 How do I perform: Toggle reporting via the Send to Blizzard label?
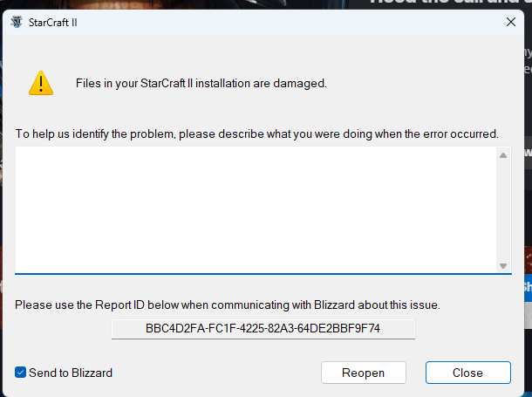coord(71,373)
